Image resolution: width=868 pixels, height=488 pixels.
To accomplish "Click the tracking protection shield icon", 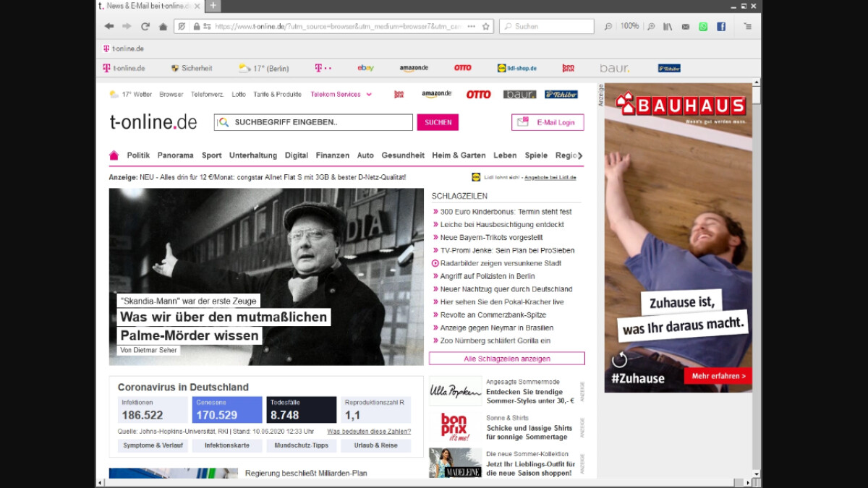I will click(182, 26).
